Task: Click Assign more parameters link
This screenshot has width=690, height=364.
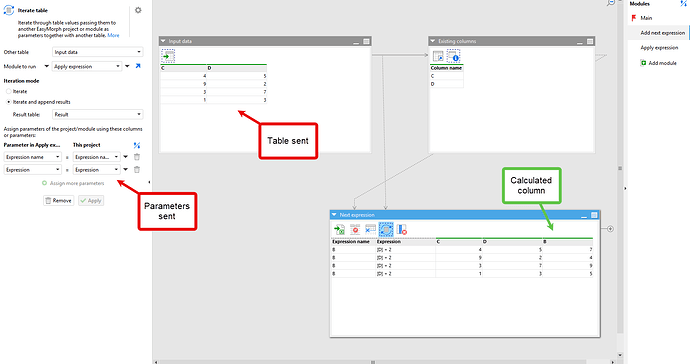Action: click(x=73, y=183)
